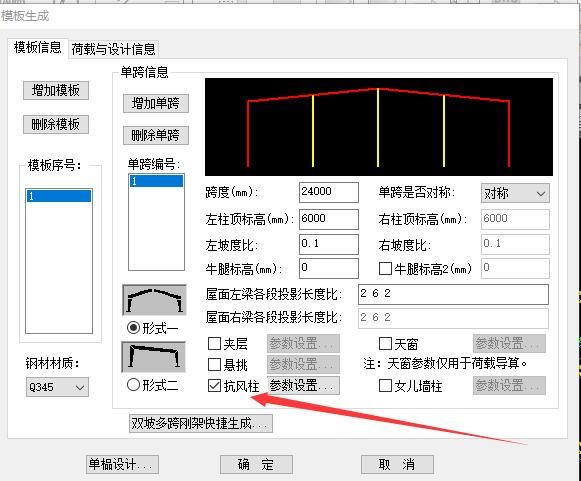The height and width of the screenshot is (481, 581).
Task: Select item 1 in 单跨编号 list
Action: (x=156, y=181)
